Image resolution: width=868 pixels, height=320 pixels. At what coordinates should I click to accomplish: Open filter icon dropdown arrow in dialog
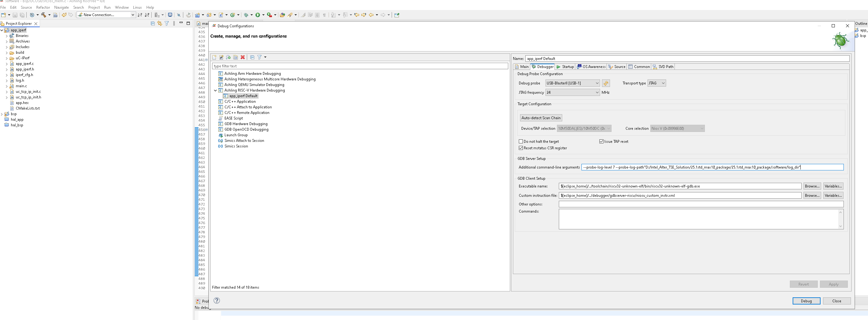265,57
